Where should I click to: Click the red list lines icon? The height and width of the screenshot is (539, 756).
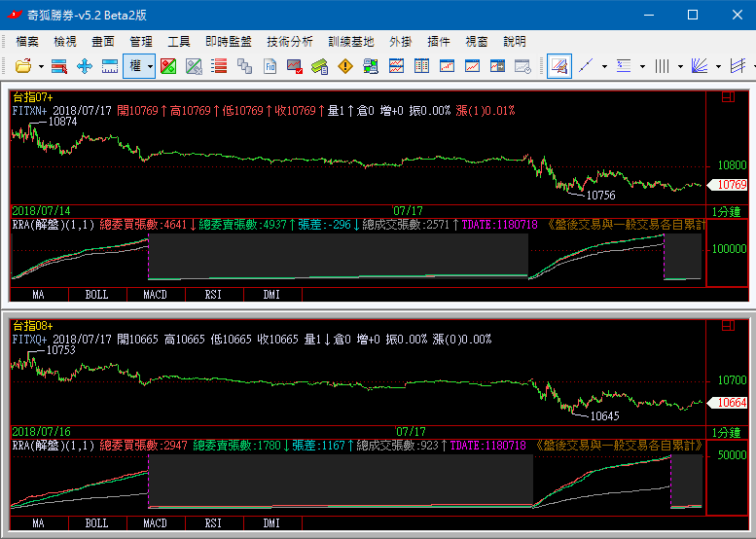pos(219,66)
